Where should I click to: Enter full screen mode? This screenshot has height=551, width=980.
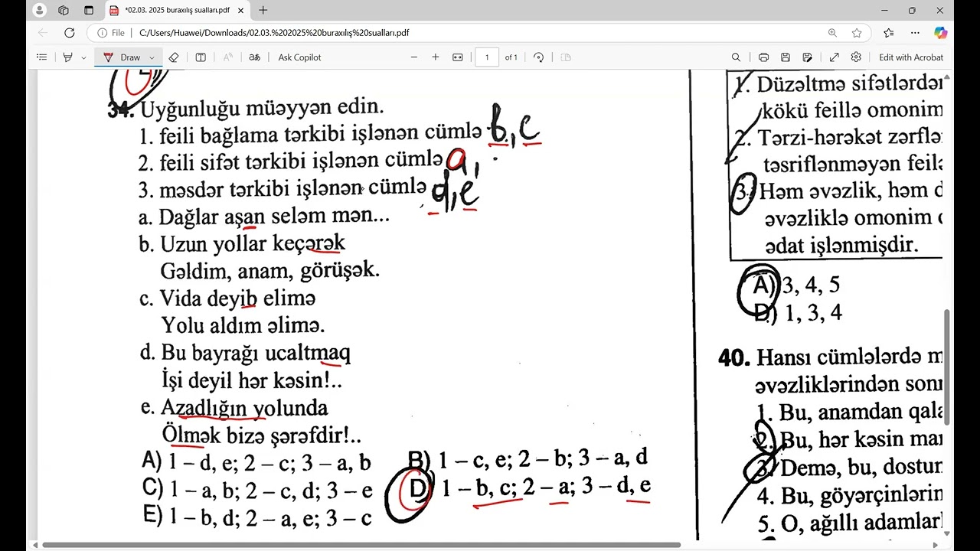click(x=835, y=57)
